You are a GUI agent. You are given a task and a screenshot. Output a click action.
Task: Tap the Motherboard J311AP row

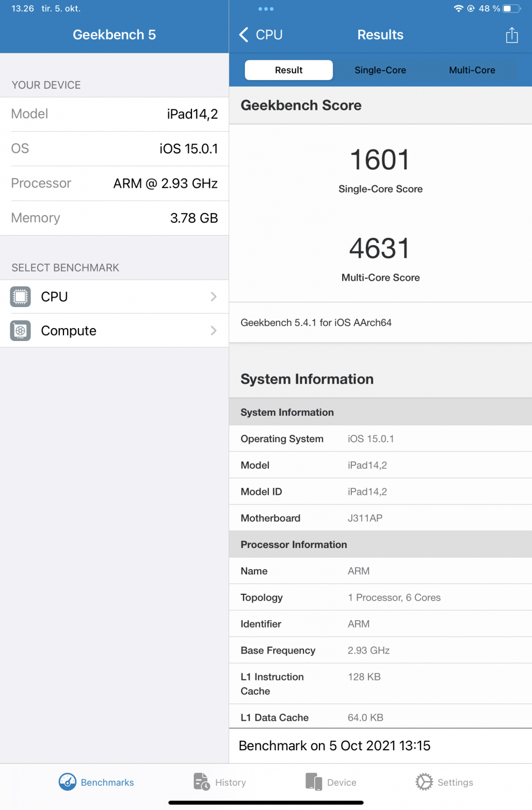380,518
